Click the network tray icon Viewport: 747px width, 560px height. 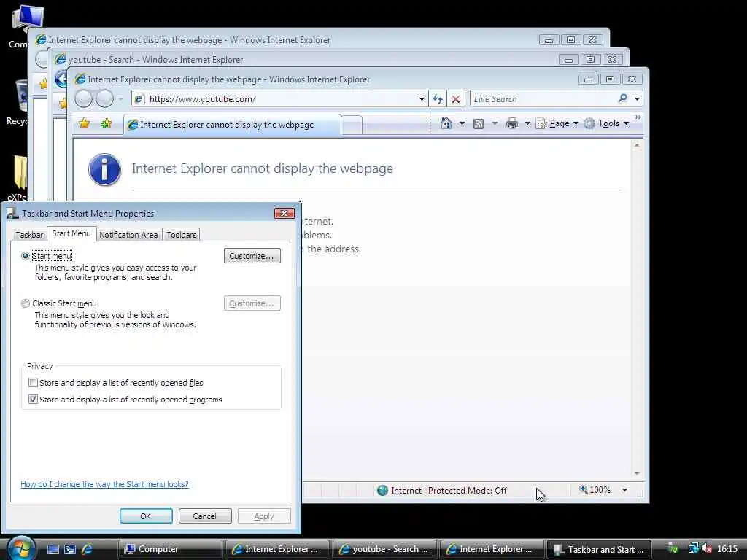tap(693, 549)
